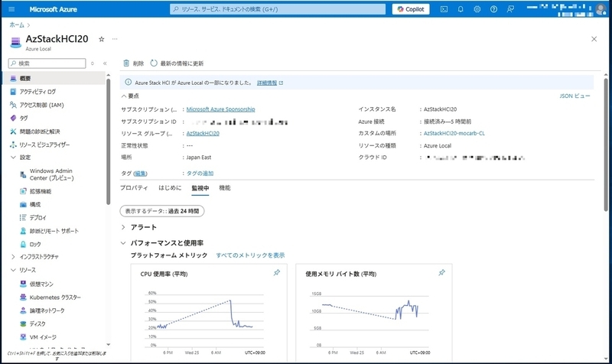Open the feedback icon in top bar
The height and width of the screenshot is (364, 612).
pyautogui.click(x=510, y=9)
